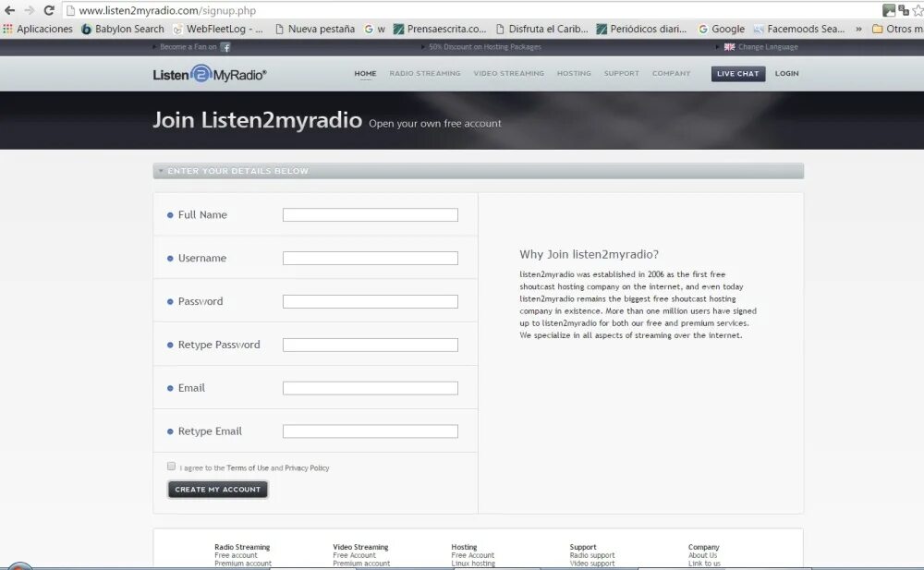Open the Prensaescrita.co bookmark
This screenshot has width=924, height=570.
coord(440,29)
